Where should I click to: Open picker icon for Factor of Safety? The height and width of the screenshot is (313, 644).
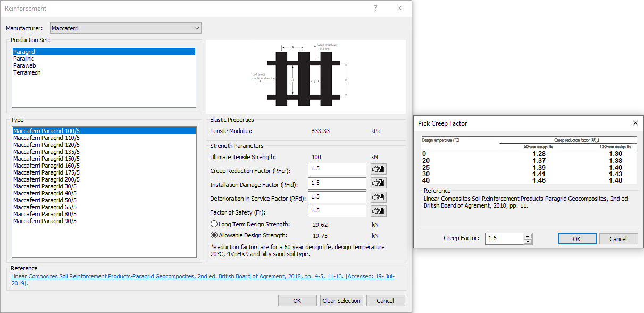(x=378, y=211)
